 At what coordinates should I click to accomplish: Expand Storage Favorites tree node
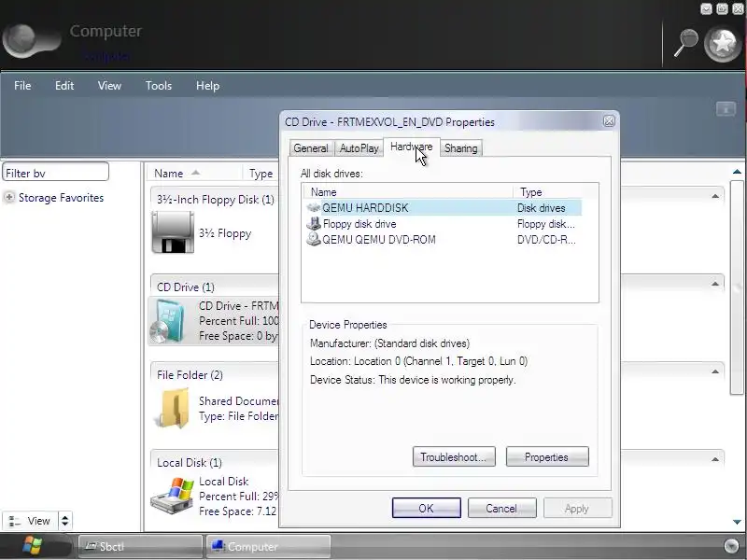pos(9,197)
